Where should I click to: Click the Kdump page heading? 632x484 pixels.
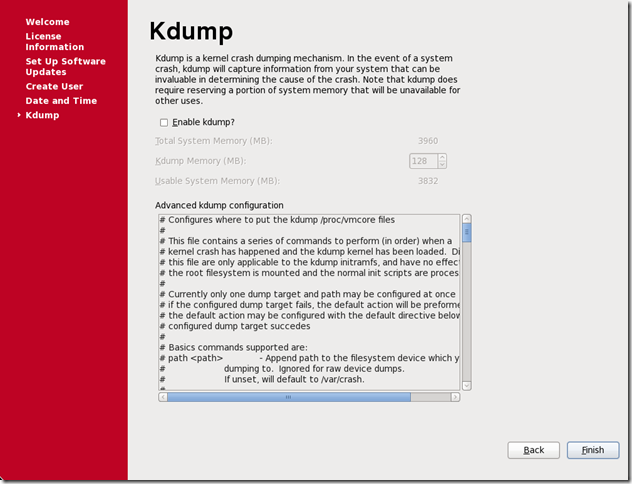(191, 31)
